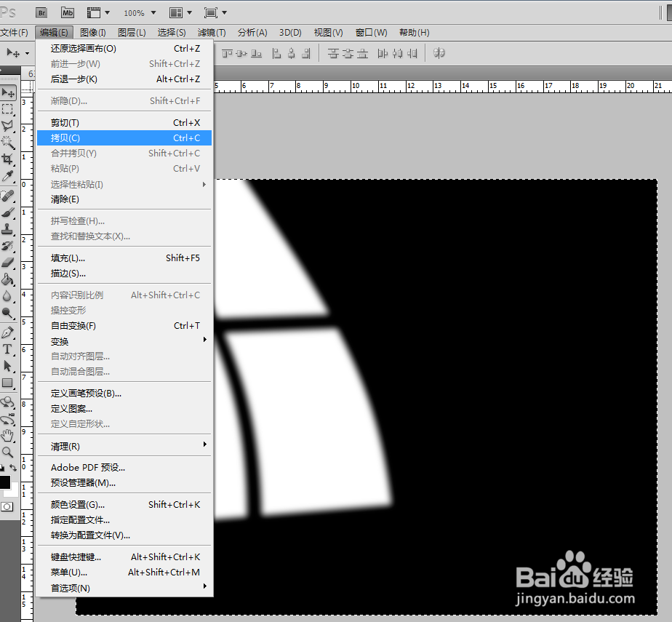Reset default foreground and background colors
The image size is (672, 622).
(x=3, y=468)
